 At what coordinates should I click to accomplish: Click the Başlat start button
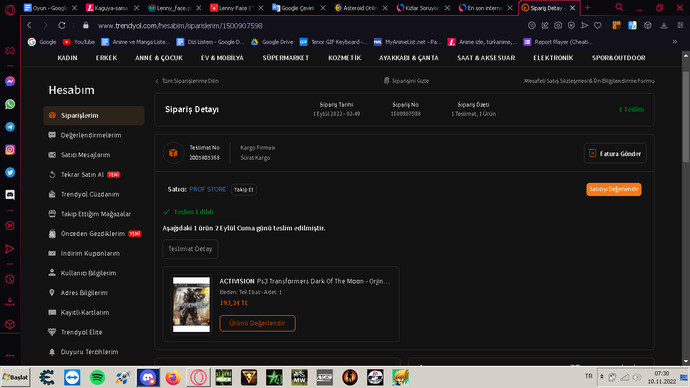click(15, 377)
